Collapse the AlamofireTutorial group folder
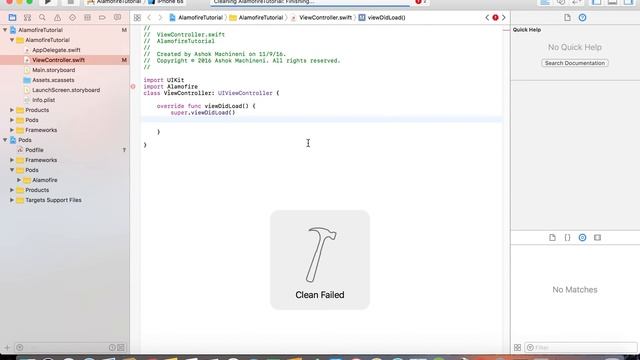 tap(12, 40)
